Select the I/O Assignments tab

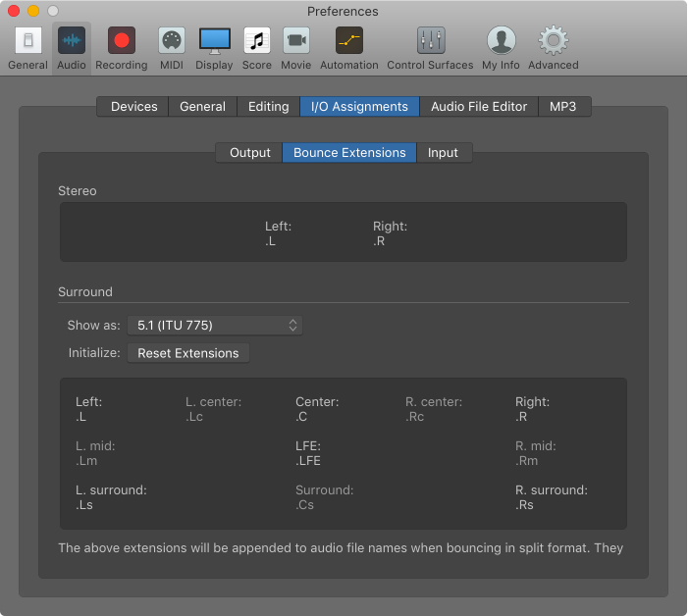tap(359, 107)
